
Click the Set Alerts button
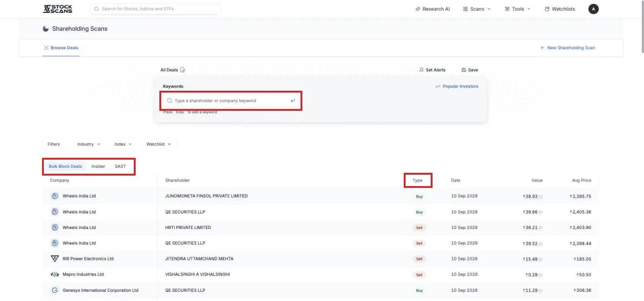[432, 70]
